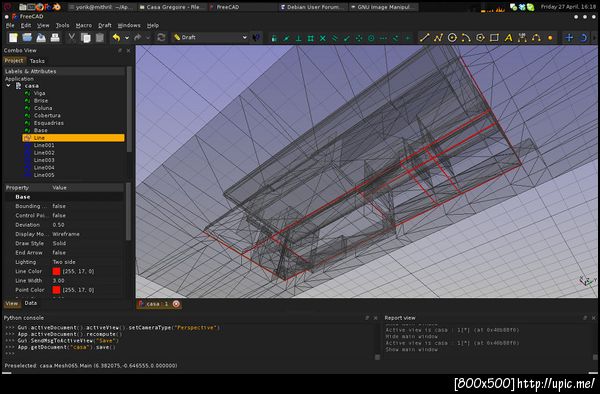Open the File menu
The image size is (600, 394).
coord(10,25)
